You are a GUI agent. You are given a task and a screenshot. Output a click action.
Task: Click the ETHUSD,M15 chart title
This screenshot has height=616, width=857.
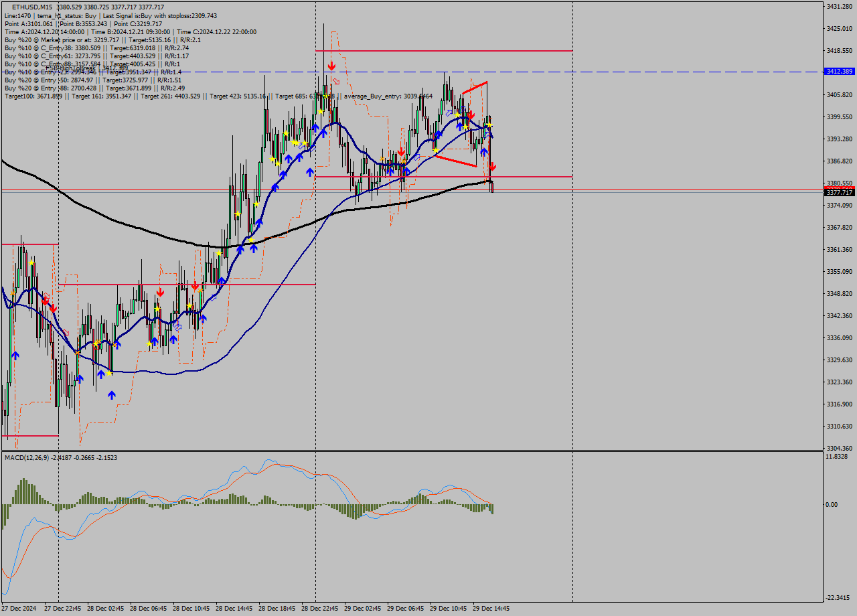(33, 7)
